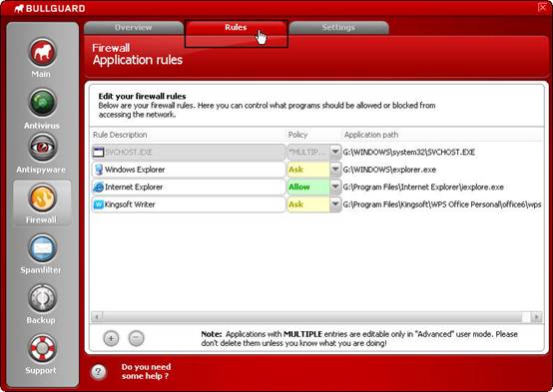553x392 pixels.
Task: Click the Rule Description column header
Action: click(x=120, y=135)
